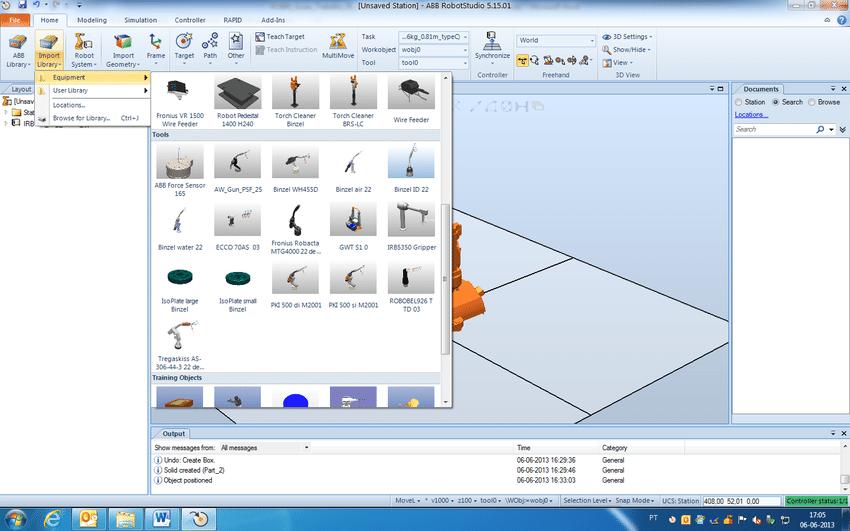Choose the ROBOBEL926 T TD 03 tool

pos(411,288)
